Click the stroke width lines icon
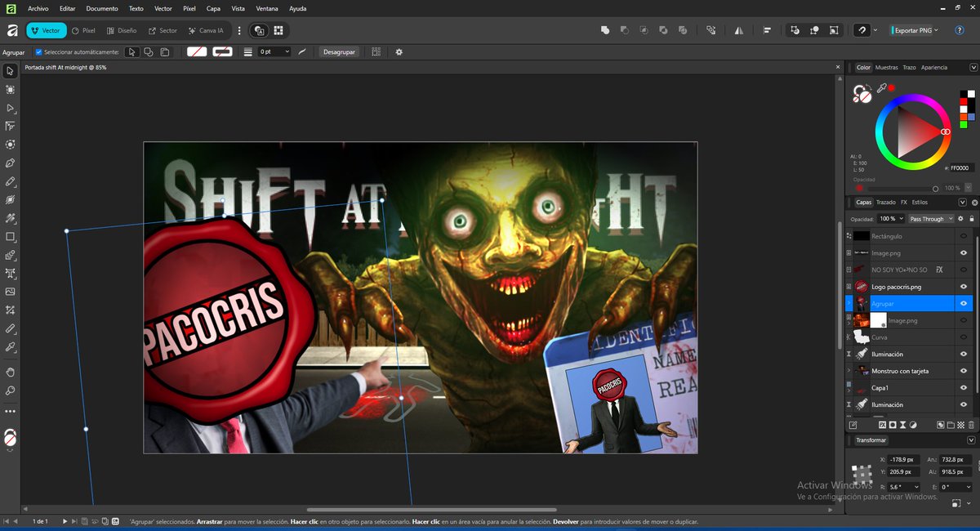Image resolution: width=980 pixels, height=531 pixels. [x=248, y=51]
